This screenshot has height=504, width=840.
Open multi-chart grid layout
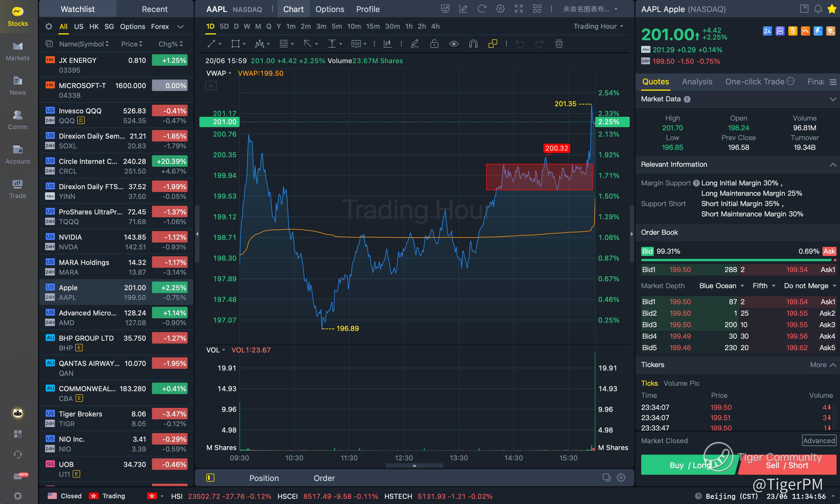coord(537,9)
